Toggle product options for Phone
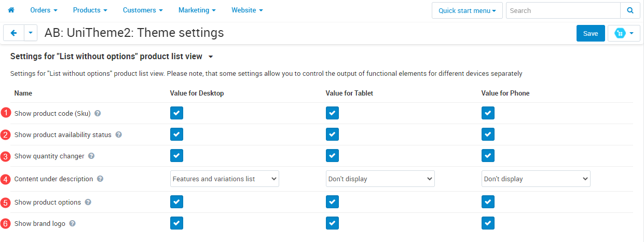Screen dimensions: 644x242 tap(488, 202)
